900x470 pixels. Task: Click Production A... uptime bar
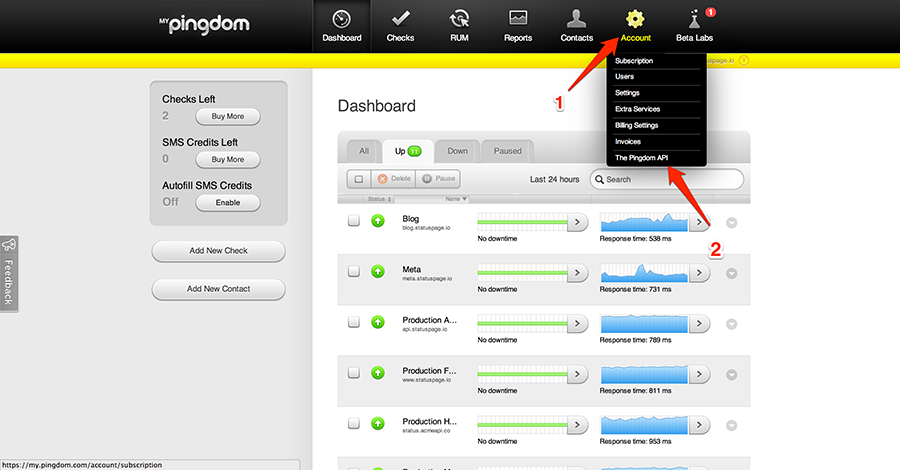point(522,324)
